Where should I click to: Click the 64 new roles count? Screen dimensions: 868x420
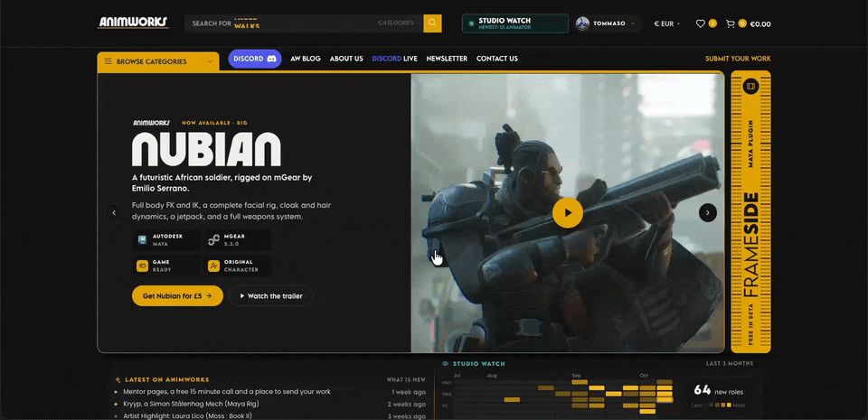[718, 390]
